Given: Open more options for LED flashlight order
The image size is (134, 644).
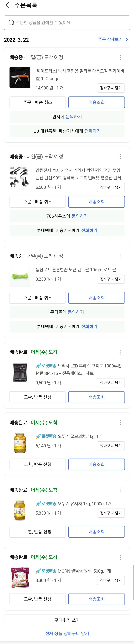Looking at the screenshot, I should pyautogui.click(x=120, y=352).
